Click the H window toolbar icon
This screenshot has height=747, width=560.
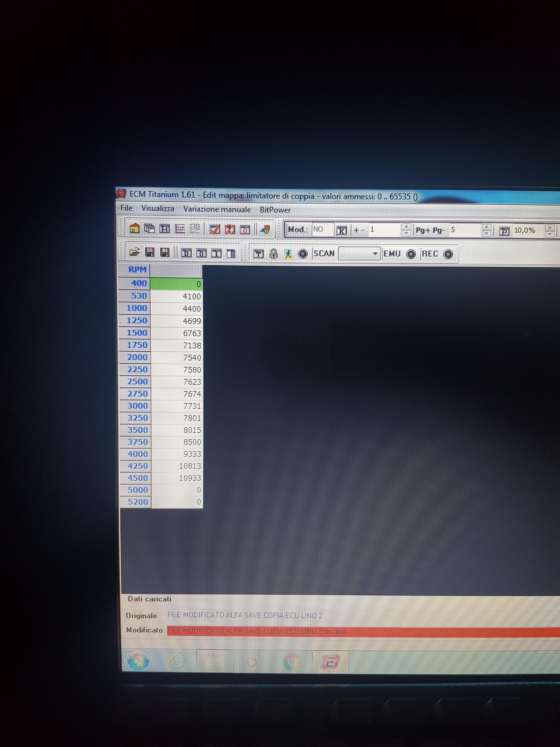164,229
